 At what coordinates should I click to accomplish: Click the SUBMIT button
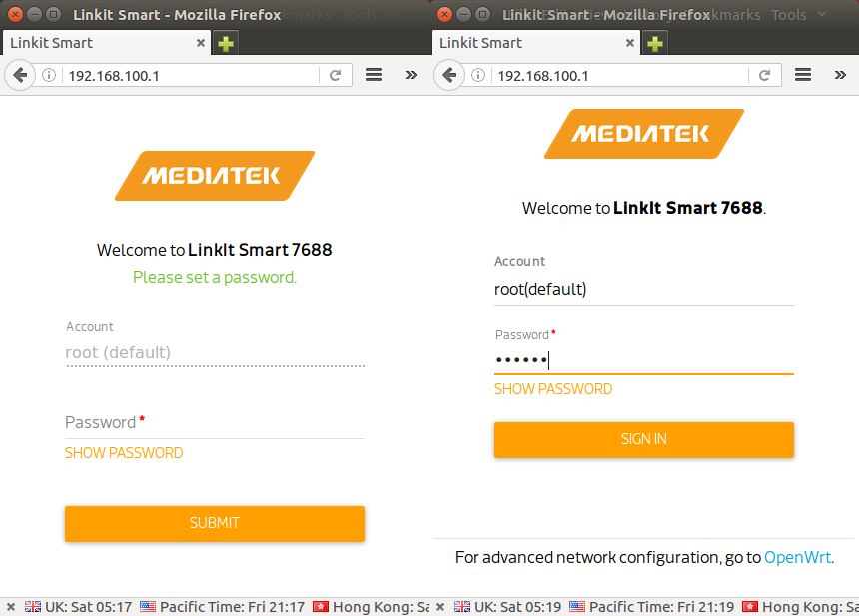tap(215, 523)
